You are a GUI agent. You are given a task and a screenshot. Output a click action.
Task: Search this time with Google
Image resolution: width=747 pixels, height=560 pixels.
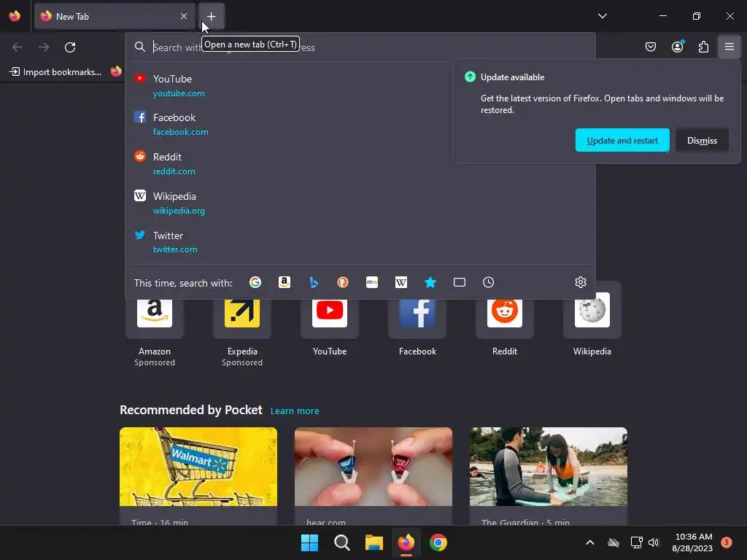pos(255,282)
